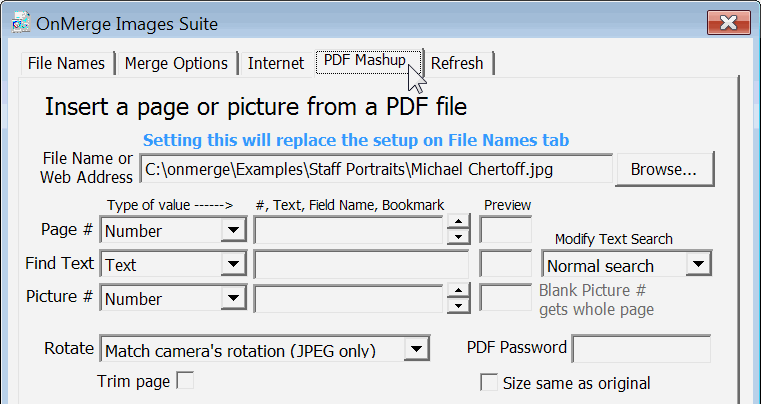Open the Find Text type dropdown
This screenshot has height=404, width=761.
233,265
